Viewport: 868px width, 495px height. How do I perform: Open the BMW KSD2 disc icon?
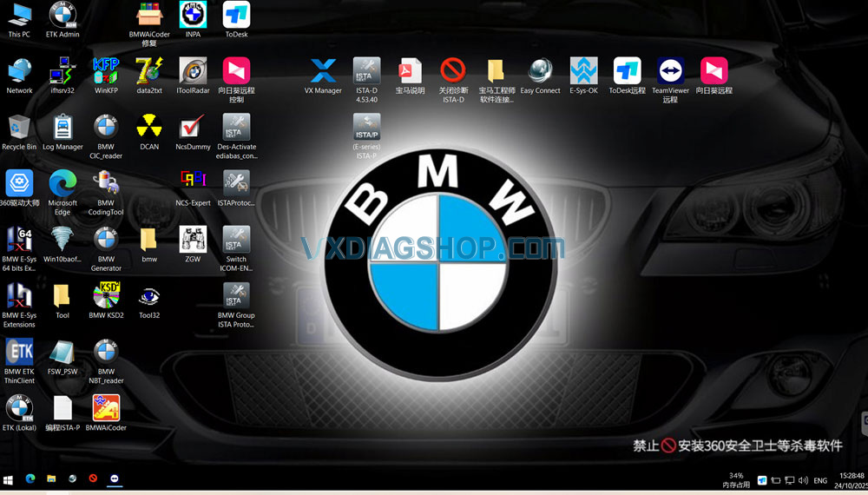tap(106, 296)
